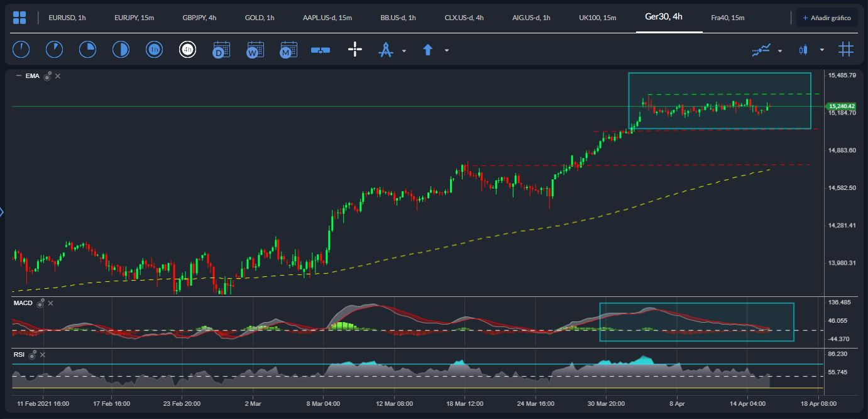The height and width of the screenshot is (419, 868).
Task: Click time axis label 18 Apr 08:00
Action: (x=818, y=403)
